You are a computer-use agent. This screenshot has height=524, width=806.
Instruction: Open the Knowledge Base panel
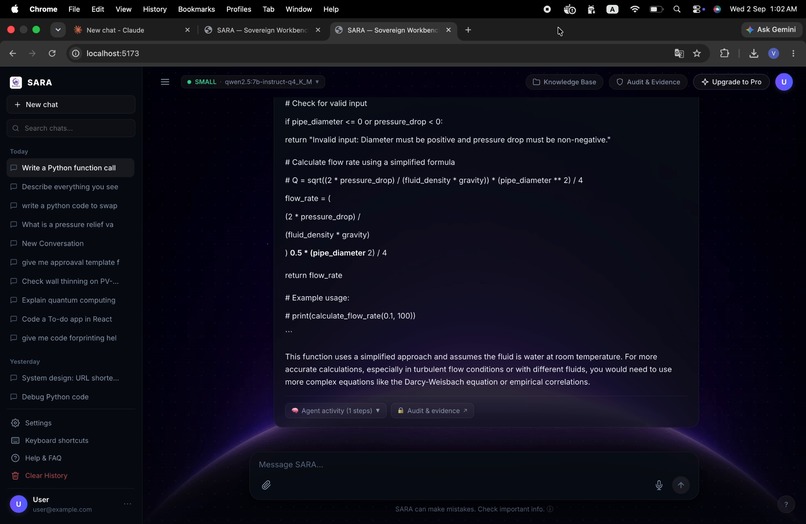click(564, 82)
